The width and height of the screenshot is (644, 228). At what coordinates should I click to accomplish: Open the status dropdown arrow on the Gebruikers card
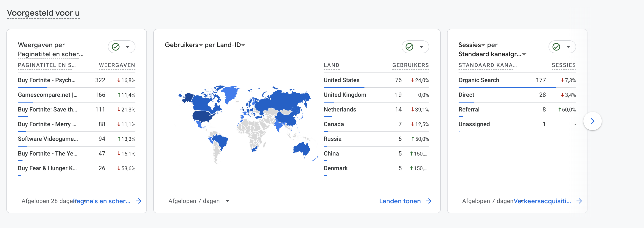pyautogui.click(x=421, y=47)
